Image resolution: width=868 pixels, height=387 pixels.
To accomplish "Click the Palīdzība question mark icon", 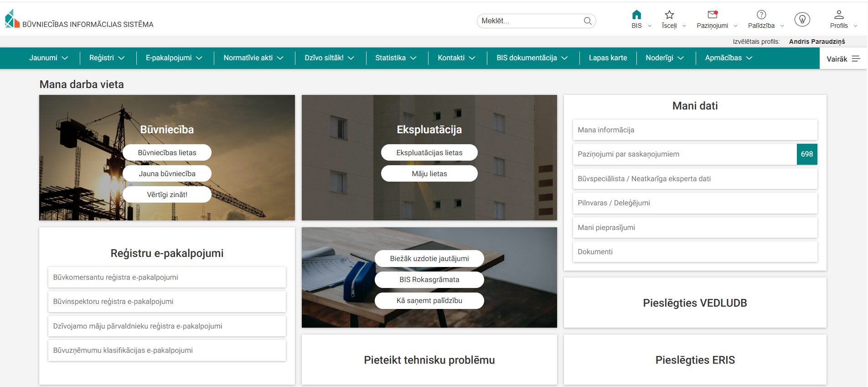I will tap(761, 15).
